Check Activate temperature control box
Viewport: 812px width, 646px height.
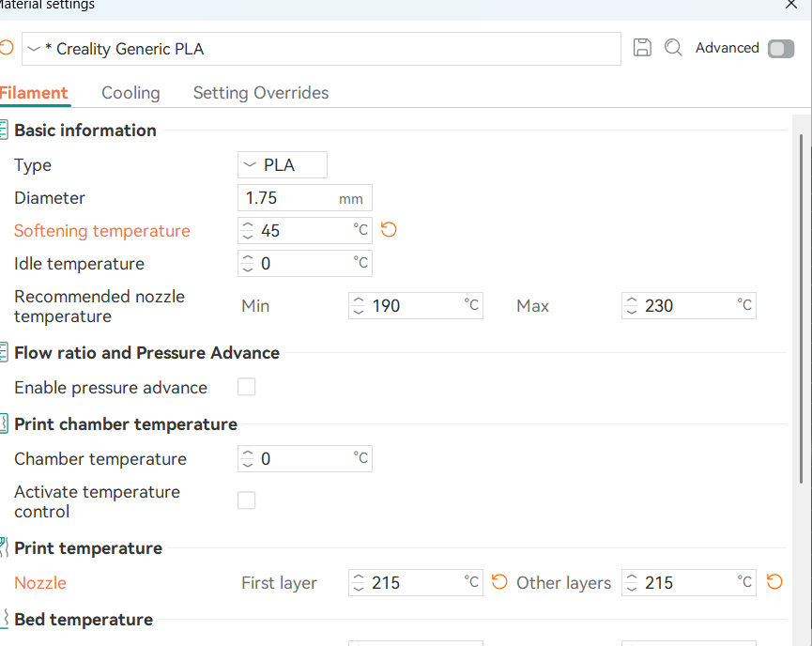point(246,501)
